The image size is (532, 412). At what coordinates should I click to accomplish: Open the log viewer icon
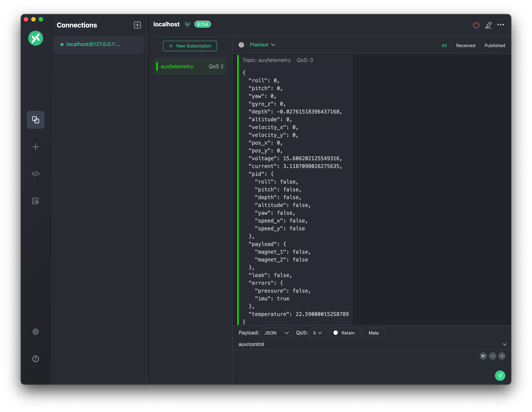36,201
